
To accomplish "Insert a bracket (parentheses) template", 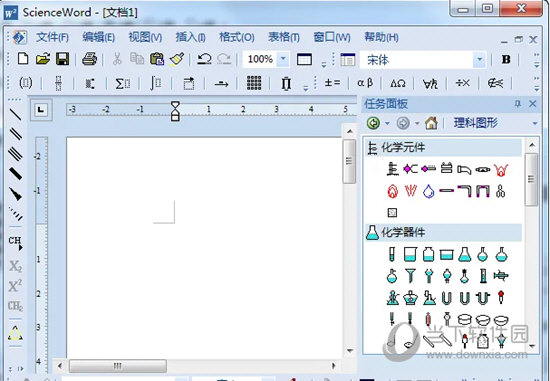I will pyautogui.click(x=26, y=83).
